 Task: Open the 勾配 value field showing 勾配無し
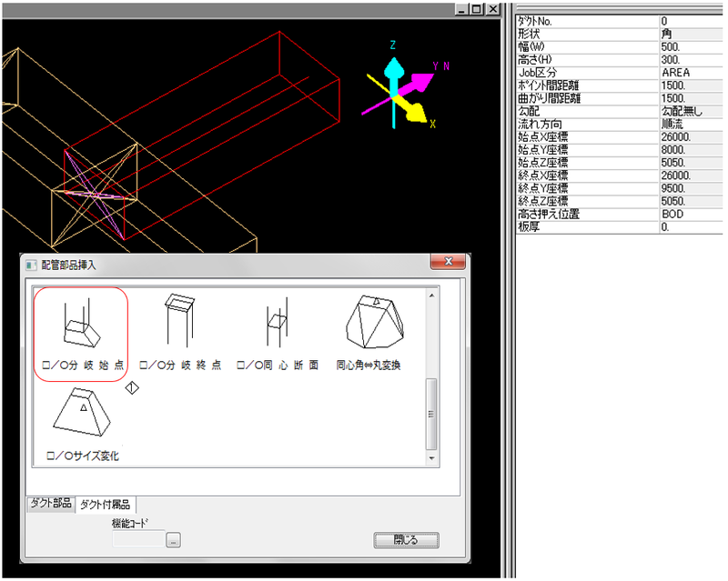point(692,110)
